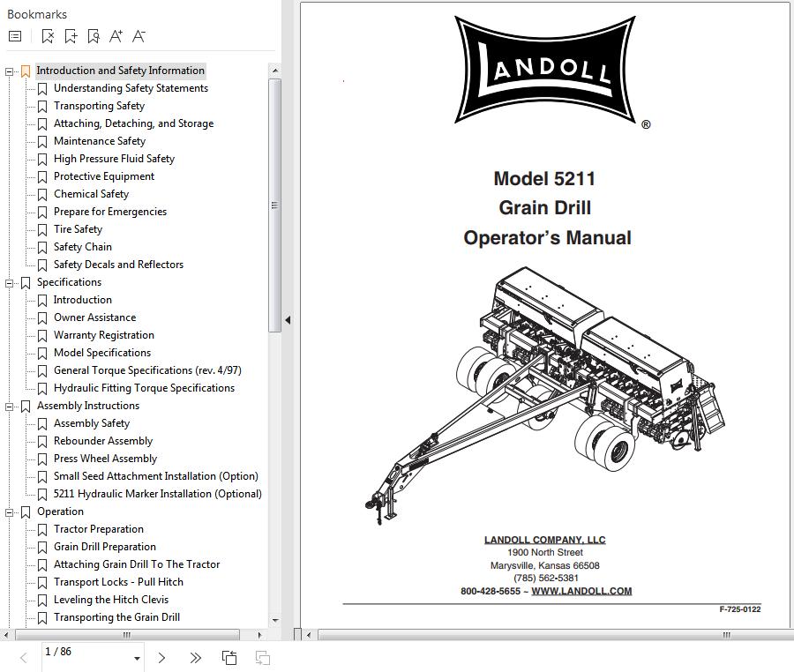Open the Introduction bookmark under Specifications
Viewport: 794px width, 672px height.
click(x=83, y=300)
